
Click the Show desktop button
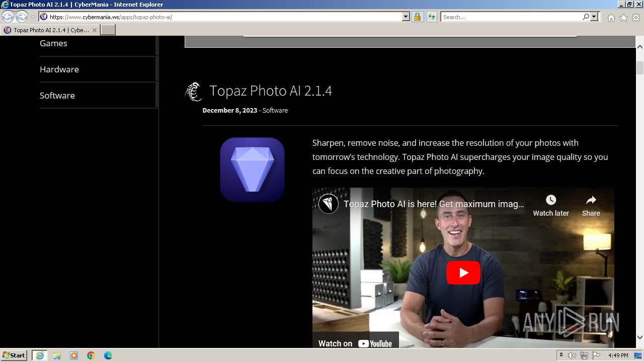pos(639,355)
